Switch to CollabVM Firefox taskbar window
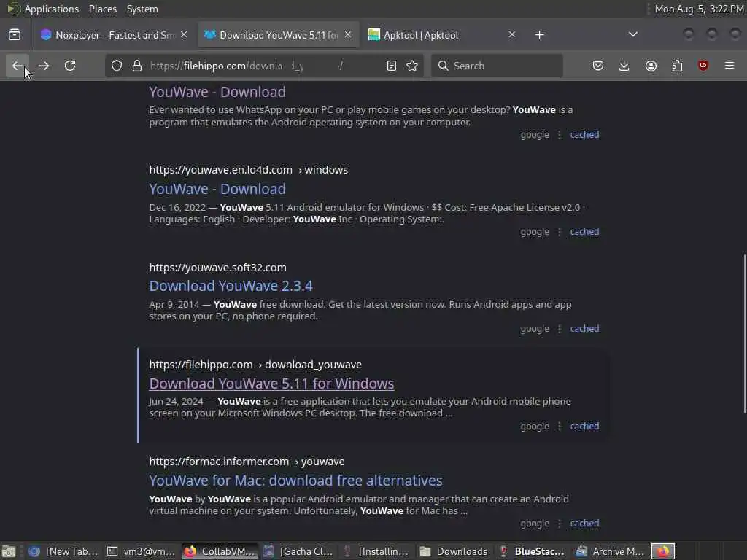Viewport: 747px width, 560px height. pos(220,551)
